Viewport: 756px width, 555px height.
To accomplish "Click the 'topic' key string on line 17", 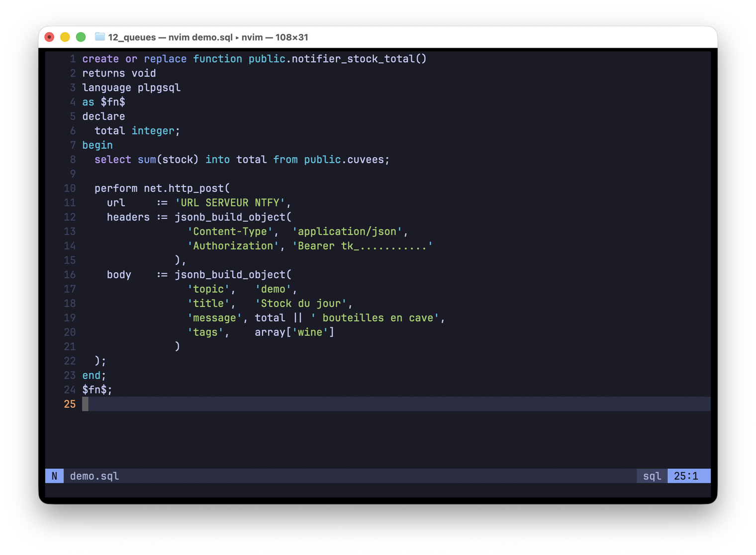I will 208,290.
